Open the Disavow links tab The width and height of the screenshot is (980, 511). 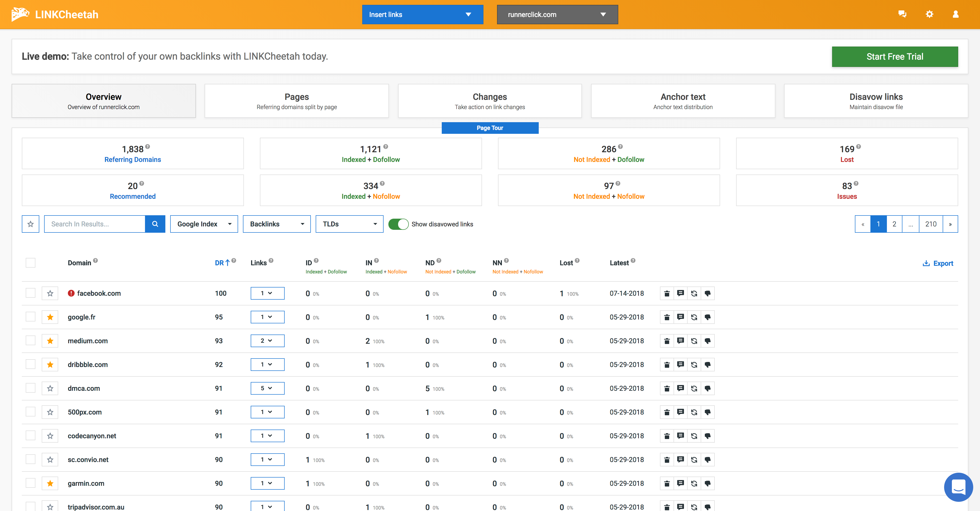[876, 101]
